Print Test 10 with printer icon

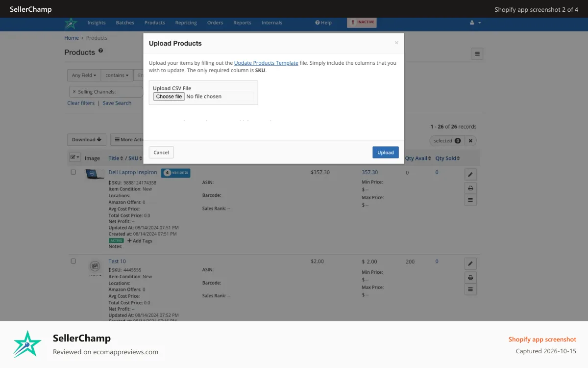point(470,277)
